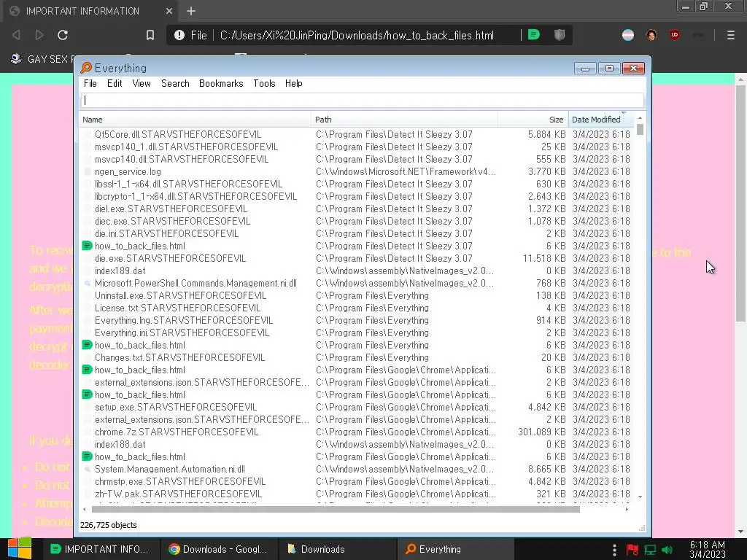Open the Search menu in Everything
The image size is (747, 560).
pyautogui.click(x=175, y=83)
